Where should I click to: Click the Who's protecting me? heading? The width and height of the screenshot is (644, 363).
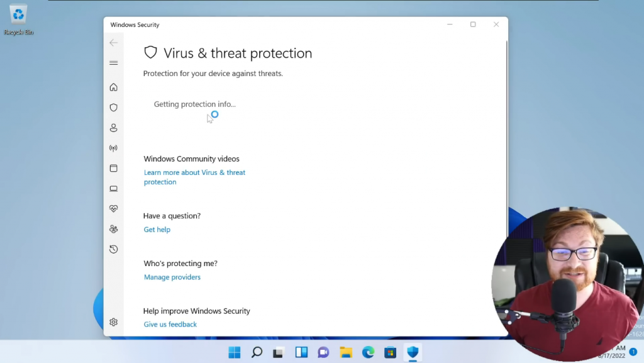tap(180, 264)
